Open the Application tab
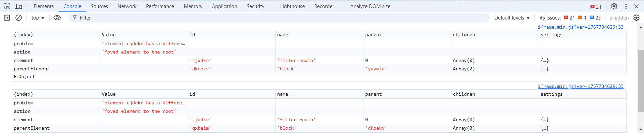 pos(225,6)
